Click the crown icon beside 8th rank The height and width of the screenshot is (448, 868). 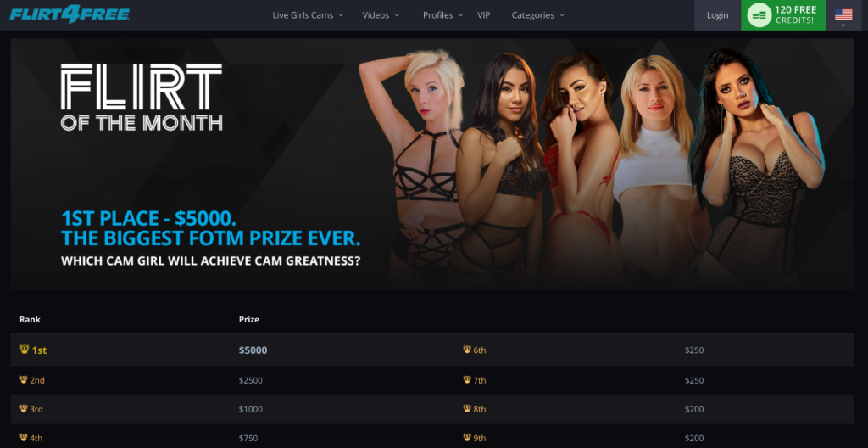467,409
